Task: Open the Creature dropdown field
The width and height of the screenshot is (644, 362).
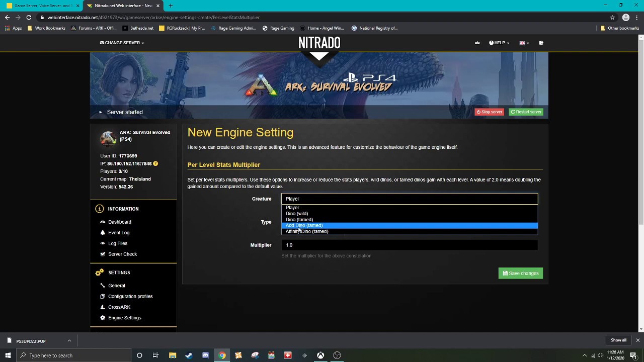Action: tap(410, 199)
